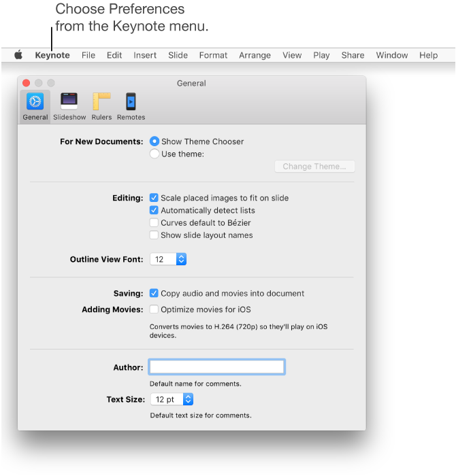
Task: Open the Share menu
Action: pos(353,55)
